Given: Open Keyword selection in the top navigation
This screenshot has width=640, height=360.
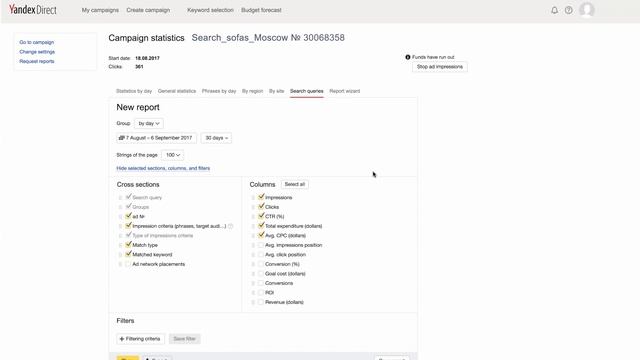Looking at the screenshot, I should 210,10.
